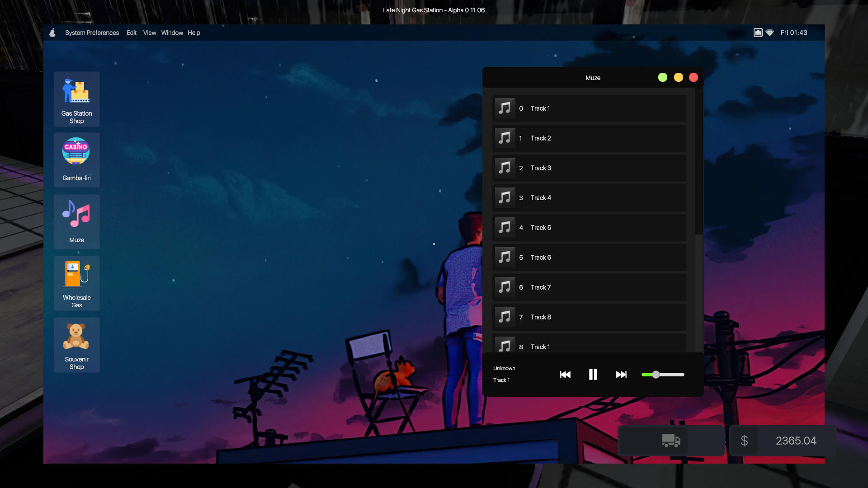Viewport: 868px width, 488px height.
Task: Go back to previous track
Action: pos(565,375)
